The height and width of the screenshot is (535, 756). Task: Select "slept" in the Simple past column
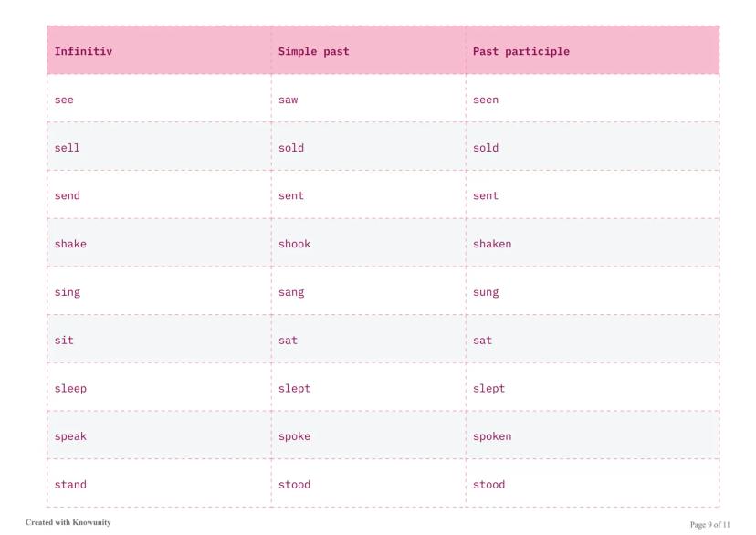click(294, 388)
